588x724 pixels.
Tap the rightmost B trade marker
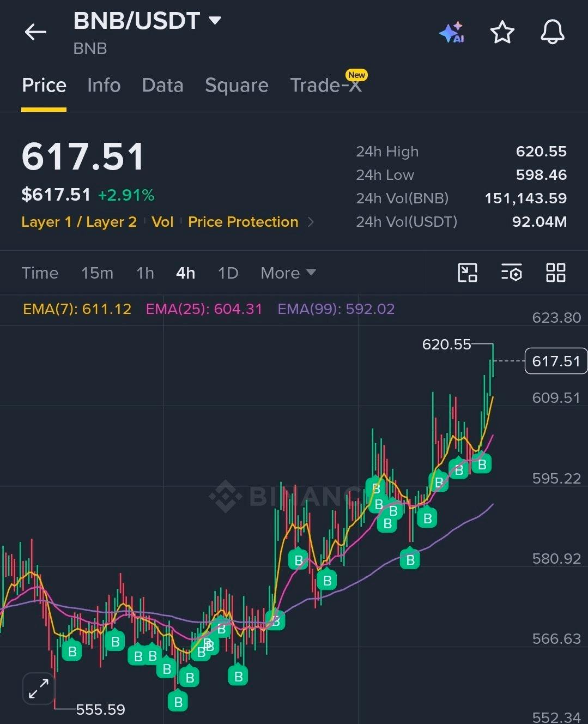(x=482, y=463)
